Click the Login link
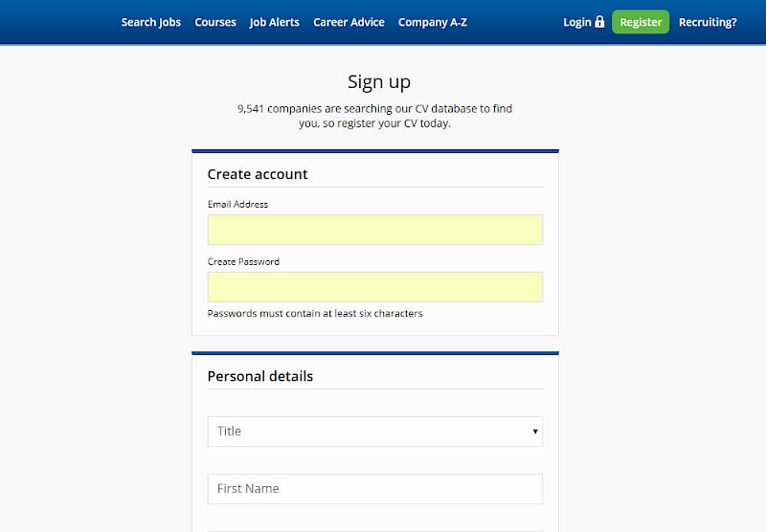766x532 pixels. 577,22
